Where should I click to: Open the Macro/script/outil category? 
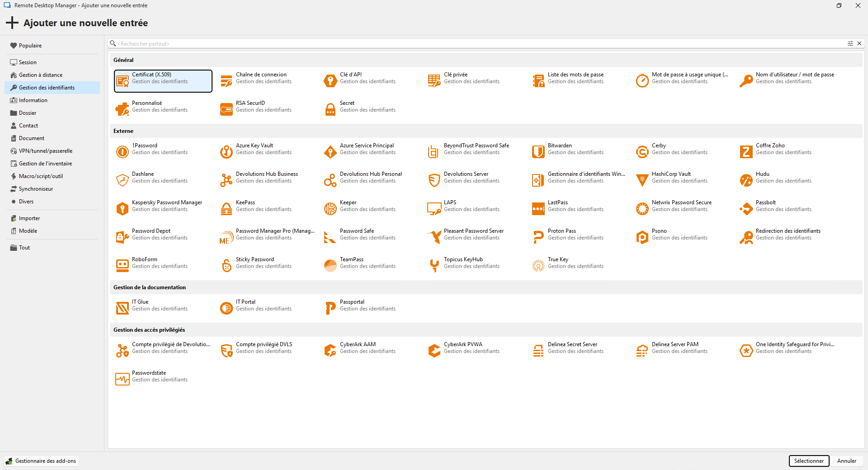(52, 176)
